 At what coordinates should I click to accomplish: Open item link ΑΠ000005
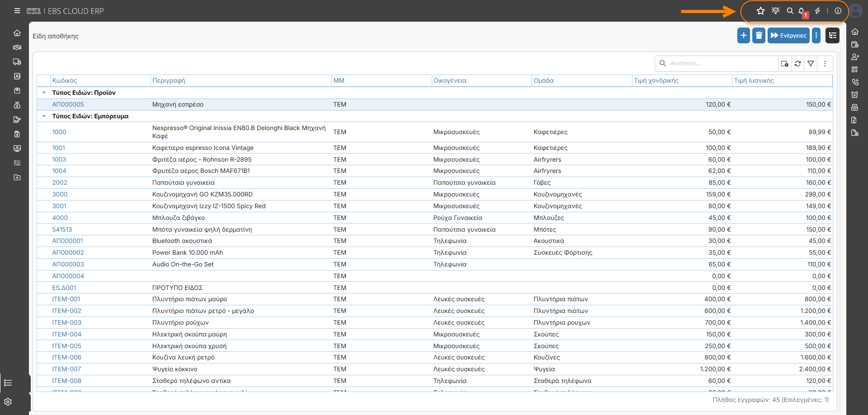[x=68, y=104]
